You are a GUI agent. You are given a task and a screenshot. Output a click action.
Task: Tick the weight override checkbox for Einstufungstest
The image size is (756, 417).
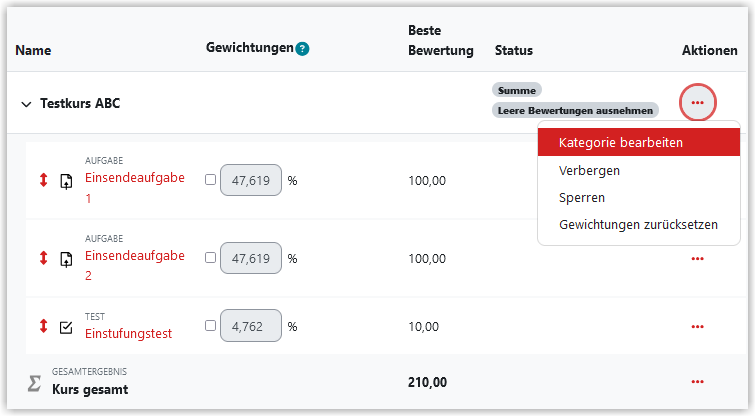click(210, 326)
